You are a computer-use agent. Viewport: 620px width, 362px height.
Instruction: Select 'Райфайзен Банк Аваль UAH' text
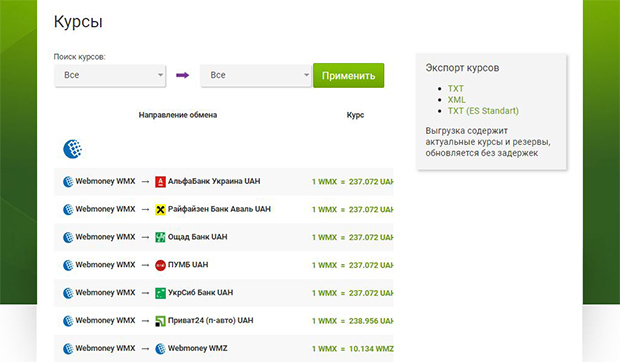[x=219, y=209]
